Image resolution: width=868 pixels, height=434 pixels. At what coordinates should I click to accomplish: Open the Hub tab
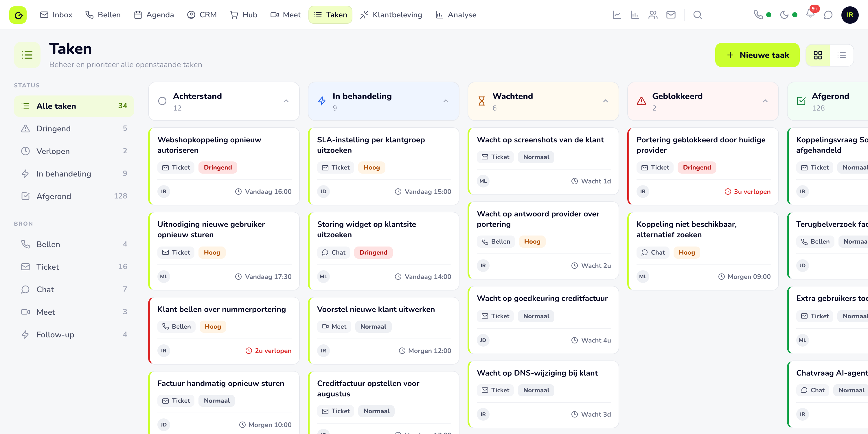tap(243, 15)
